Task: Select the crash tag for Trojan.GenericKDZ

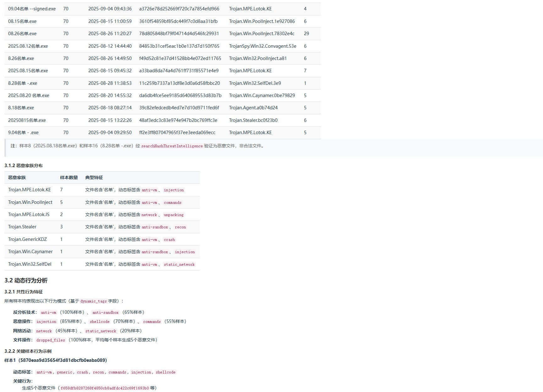Action: (169, 239)
